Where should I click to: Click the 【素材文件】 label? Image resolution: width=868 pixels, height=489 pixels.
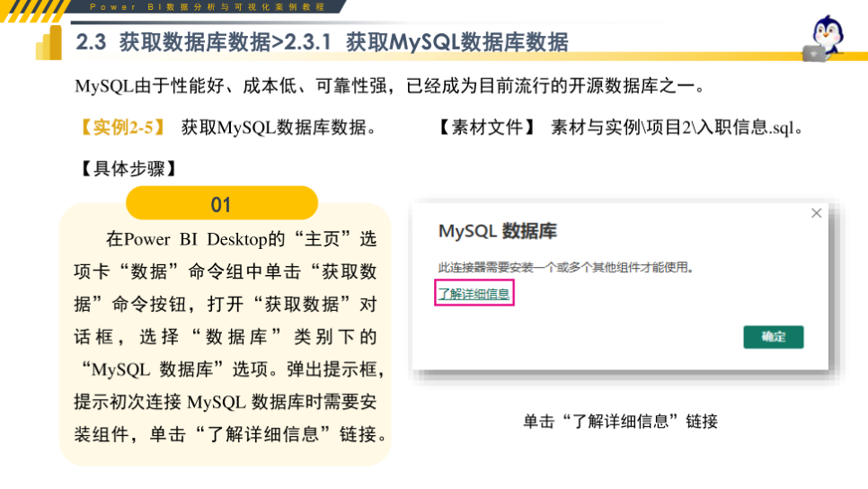coord(487,128)
